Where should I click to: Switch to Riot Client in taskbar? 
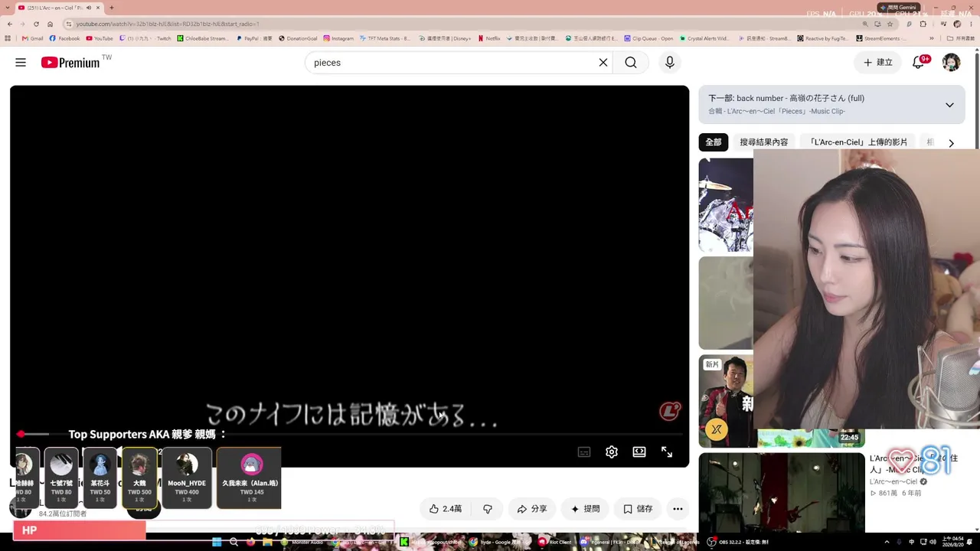click(x=556, y=542)
